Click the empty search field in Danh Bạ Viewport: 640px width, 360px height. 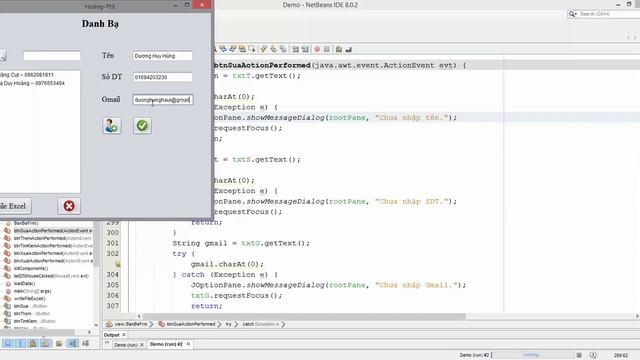click(52, 56)
